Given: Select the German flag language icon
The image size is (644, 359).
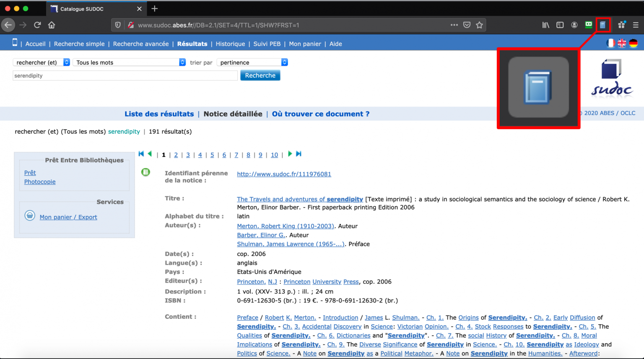Looking at the screenshot, I should (x=633, y=43).
